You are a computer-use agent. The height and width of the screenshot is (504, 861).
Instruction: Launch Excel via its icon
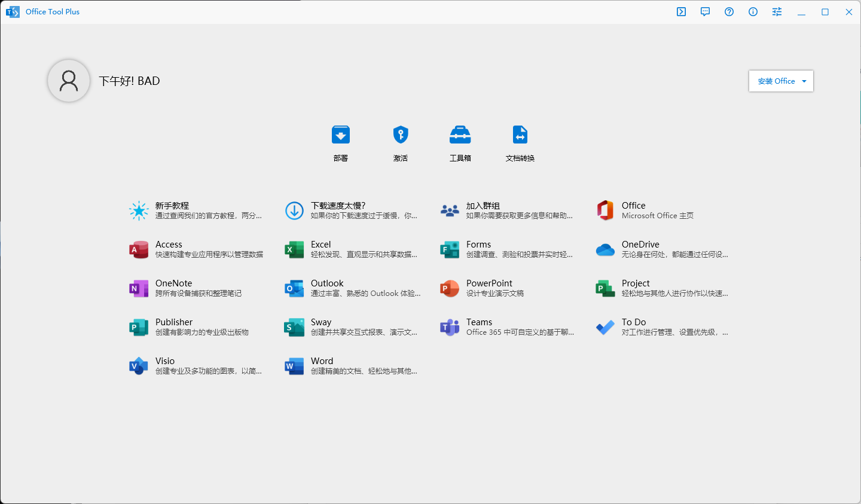(x=294, y=249)
